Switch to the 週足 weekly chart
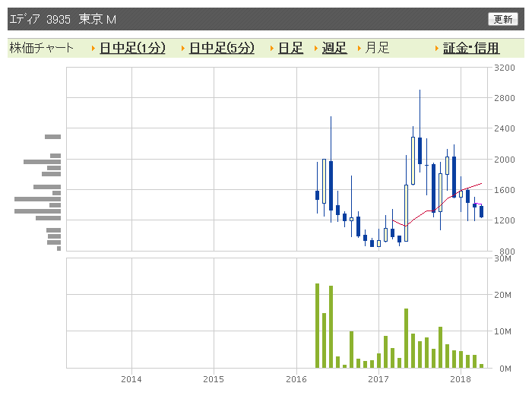 click(x=334, y=48)
